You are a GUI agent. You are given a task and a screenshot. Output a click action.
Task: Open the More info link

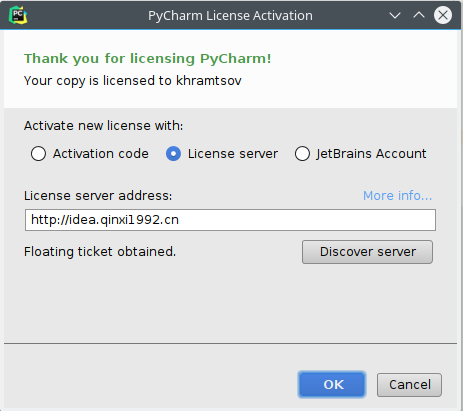(x=397, y=196)
